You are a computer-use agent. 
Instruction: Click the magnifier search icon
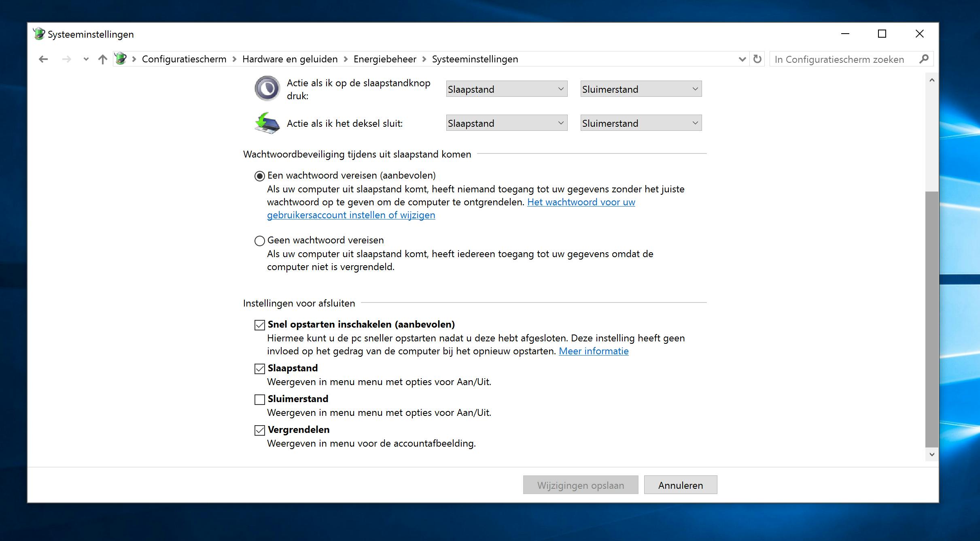coord(924,59)
